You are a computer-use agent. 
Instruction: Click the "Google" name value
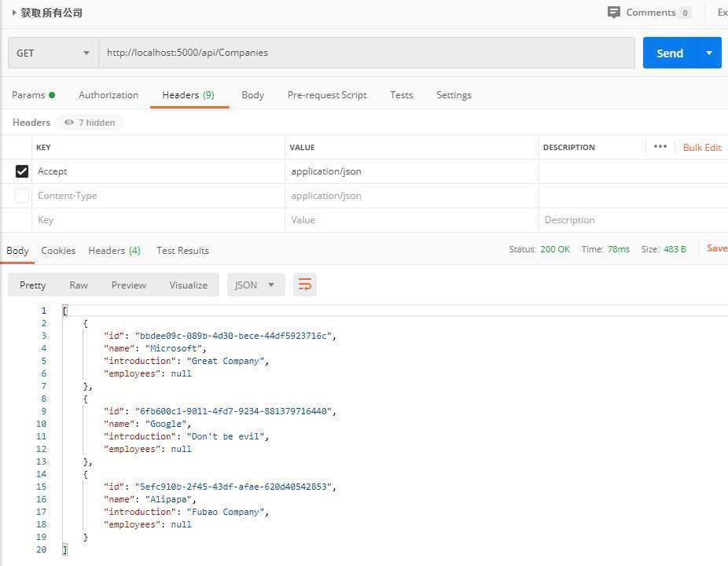click(x=166, y=424)
